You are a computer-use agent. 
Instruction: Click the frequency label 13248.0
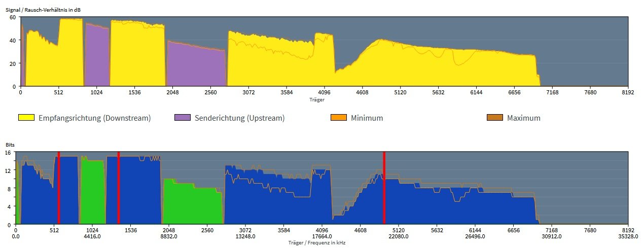245,236
